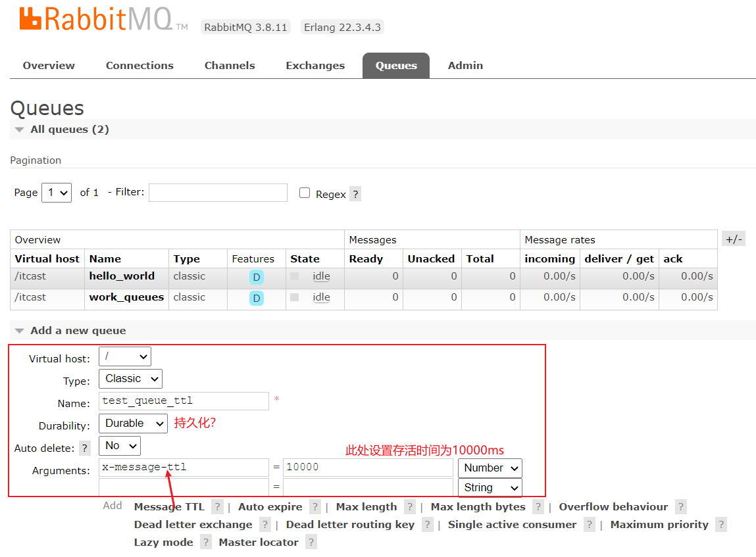Click the D feature badge for work_queues

257,299
